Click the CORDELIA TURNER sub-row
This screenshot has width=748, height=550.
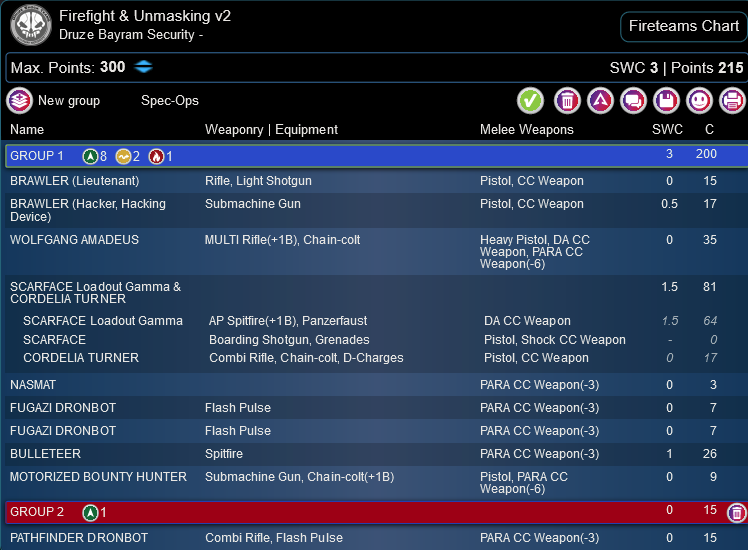[376, 358]
